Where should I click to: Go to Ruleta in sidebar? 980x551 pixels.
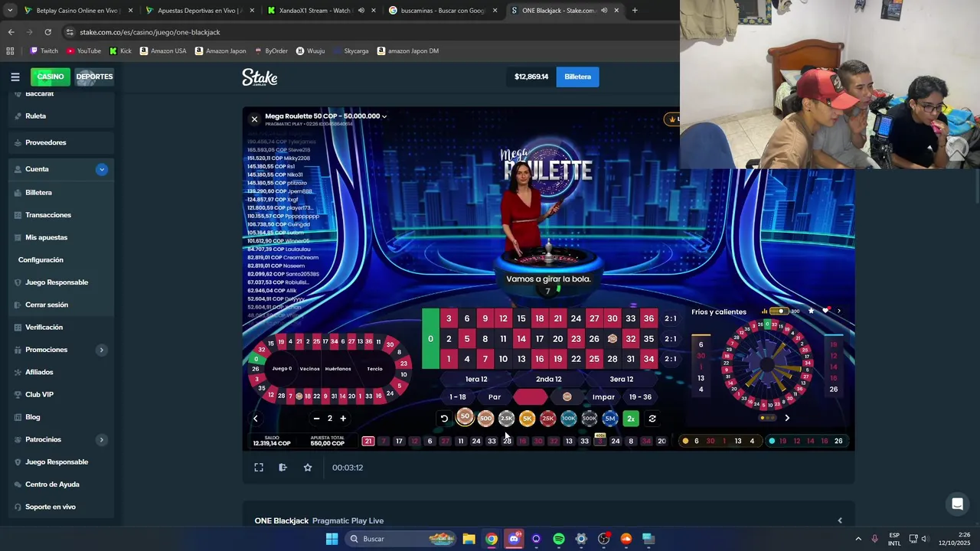pos(35,116)
